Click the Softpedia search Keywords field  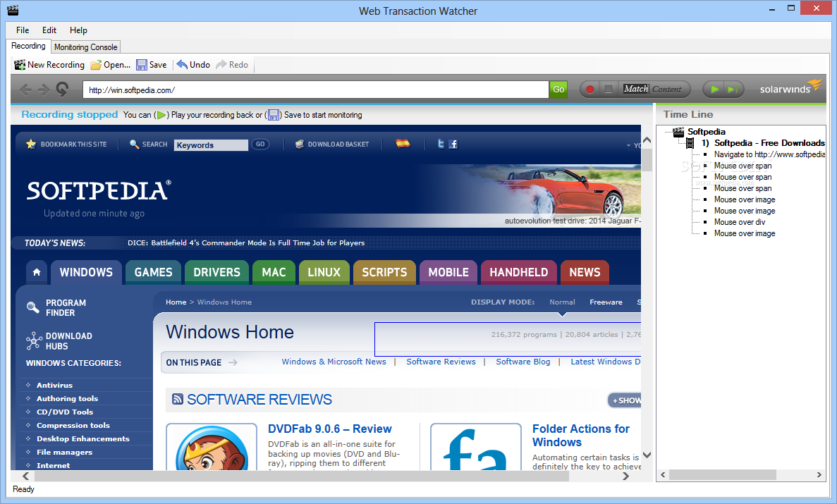click(x=211, y=145)
